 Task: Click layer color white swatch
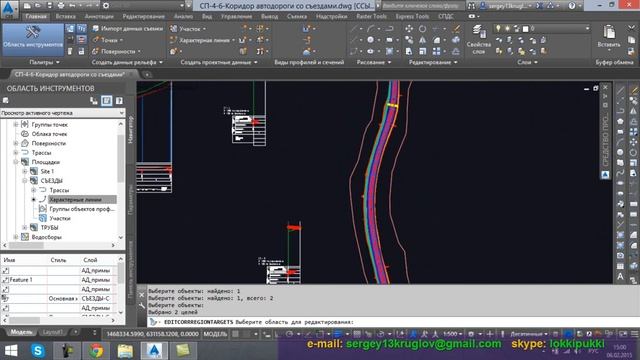[x=526, y=29]
